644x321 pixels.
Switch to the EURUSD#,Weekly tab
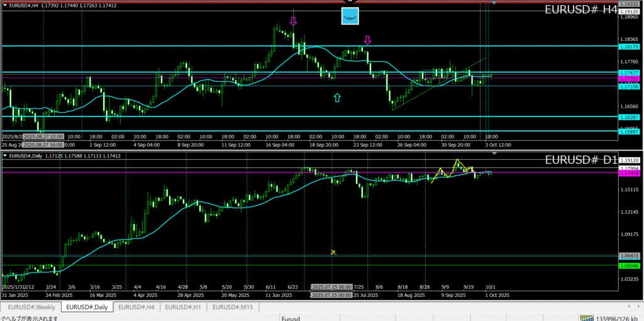(31, 307)
